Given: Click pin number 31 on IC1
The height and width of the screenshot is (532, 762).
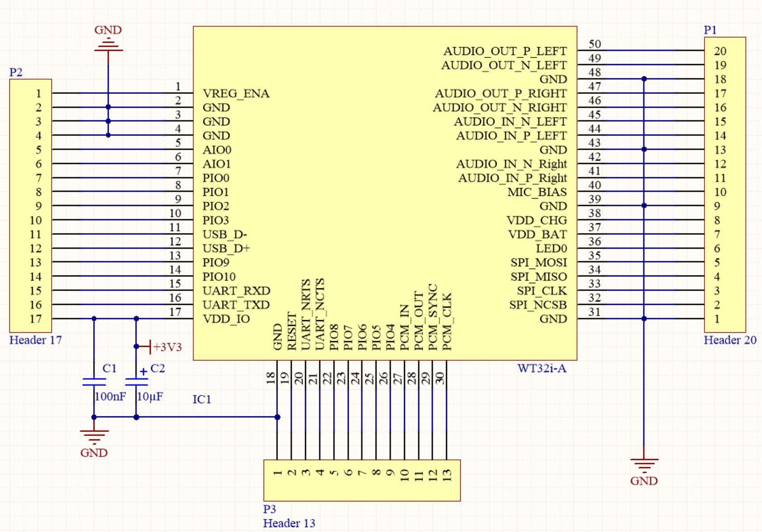Looking at the screenshot, I should [x=595, y=312].
